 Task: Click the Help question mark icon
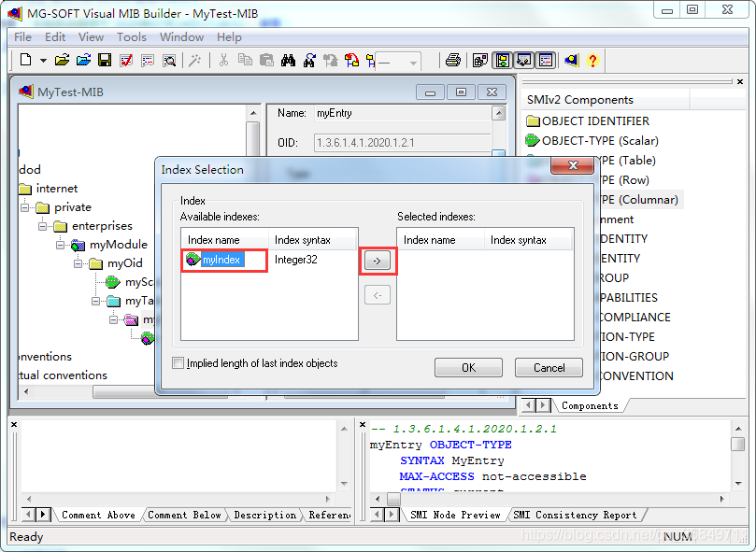point(592,59)
